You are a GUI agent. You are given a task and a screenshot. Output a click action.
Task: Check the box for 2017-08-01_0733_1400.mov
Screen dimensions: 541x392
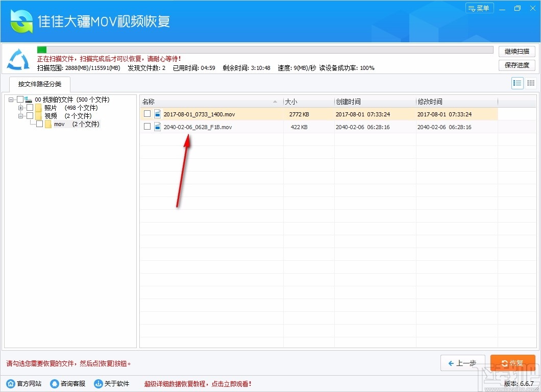tap(147, 114)
